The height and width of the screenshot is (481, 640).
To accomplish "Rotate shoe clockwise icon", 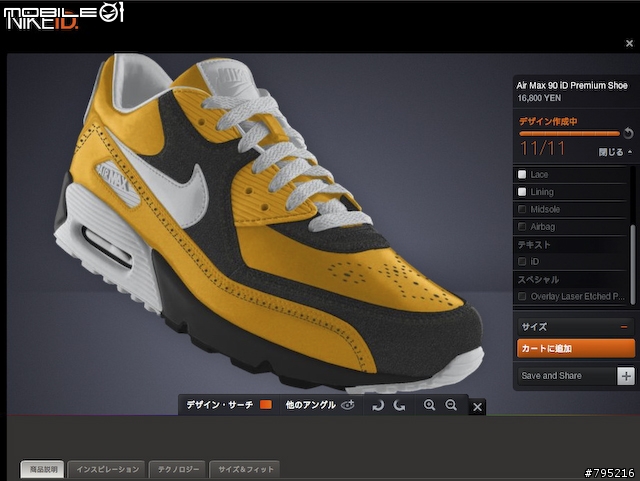I will (378, 405).
